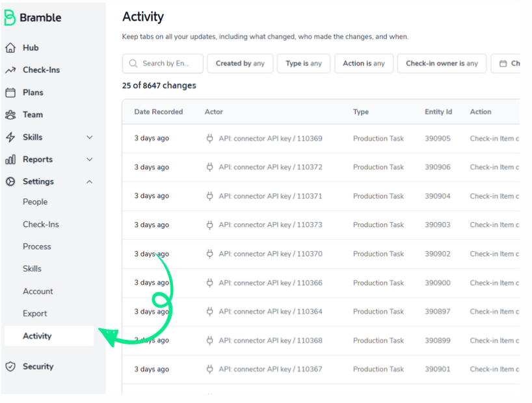Click the Skills lightning bolt icon
532x403 pixels.
click(10, 137)
